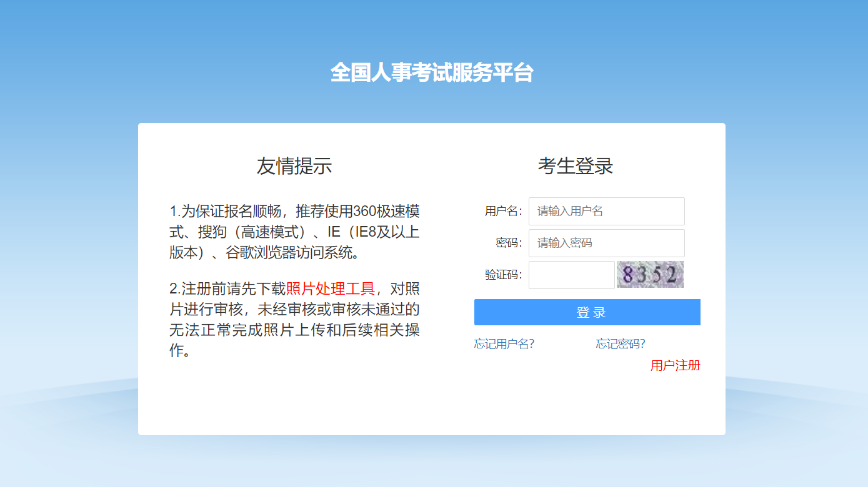Viewport: 868px width, 487px height.
Task: Open the red 用户注册 registration link
Action: click(x=675, y=365)
